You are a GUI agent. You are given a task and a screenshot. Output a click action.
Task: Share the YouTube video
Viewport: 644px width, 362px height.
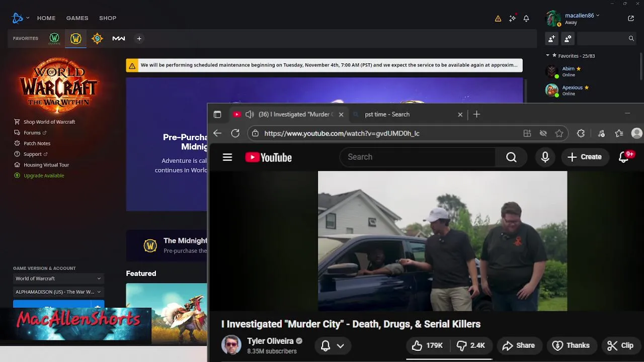(x=519, y=345)
